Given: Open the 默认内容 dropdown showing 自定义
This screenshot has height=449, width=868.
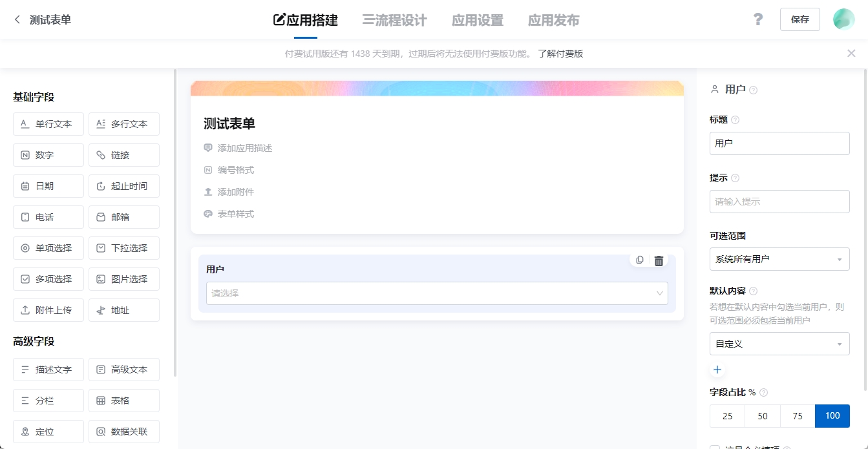Looking at the screenshot, I should coord(779,343).
